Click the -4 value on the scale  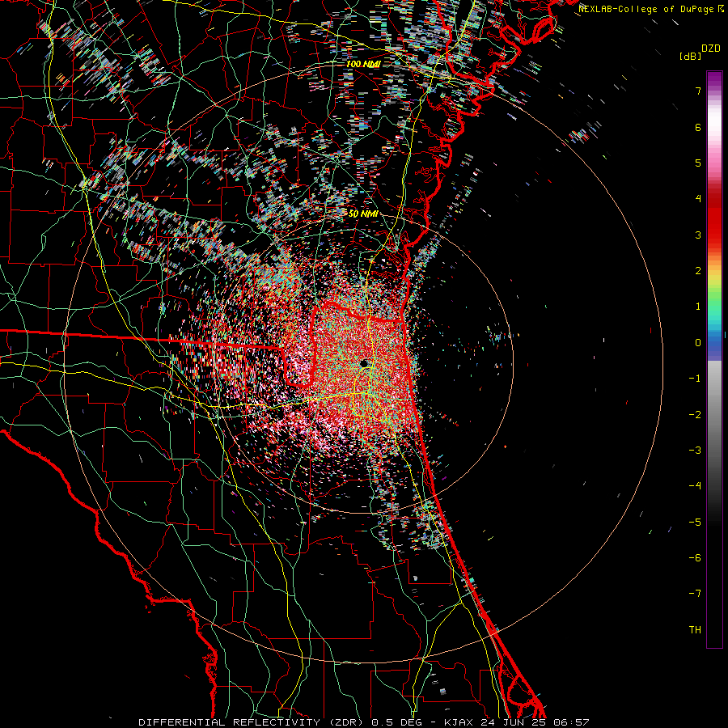[x=695, y=486]
